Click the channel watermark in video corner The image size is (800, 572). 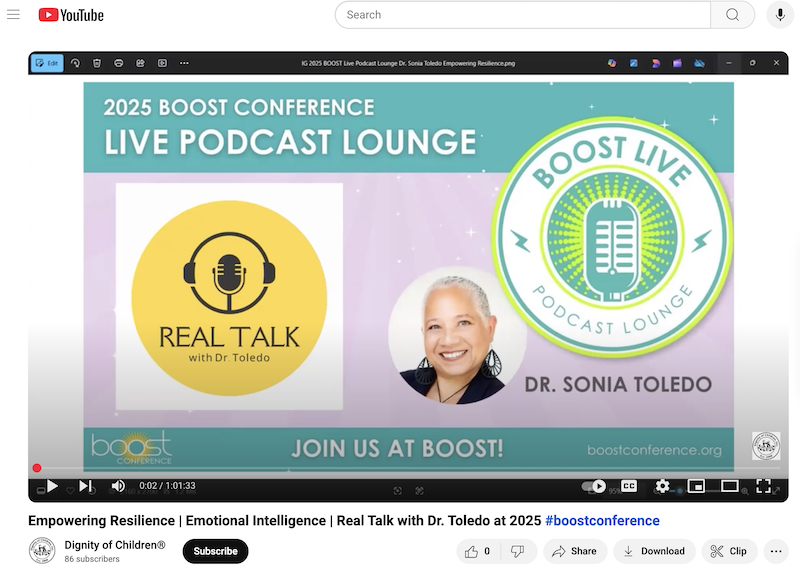(x=766, y=445)
